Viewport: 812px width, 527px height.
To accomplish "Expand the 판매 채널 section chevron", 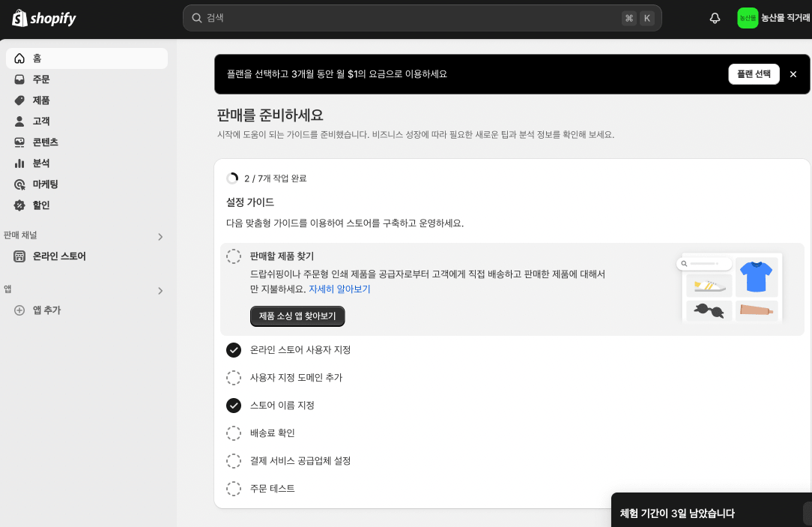I will (160, 237).
